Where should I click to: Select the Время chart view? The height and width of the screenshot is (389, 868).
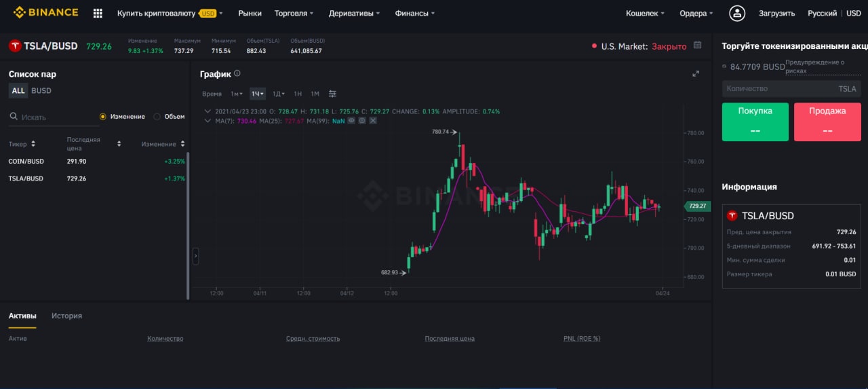(x=212, y=94)
